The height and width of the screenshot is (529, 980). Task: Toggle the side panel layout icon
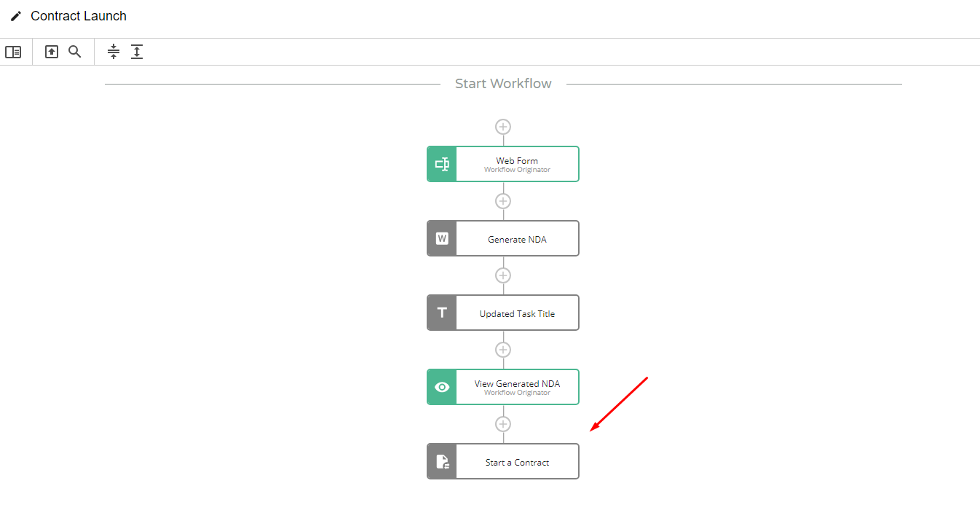[13, 52]
